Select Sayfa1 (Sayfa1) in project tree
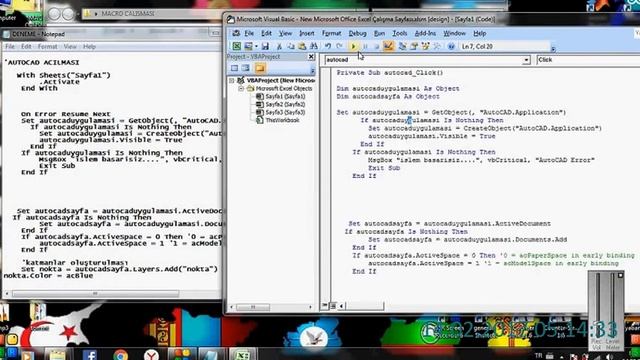The width and height of the screenshot is (640, 360). click(x=281, y=96)
